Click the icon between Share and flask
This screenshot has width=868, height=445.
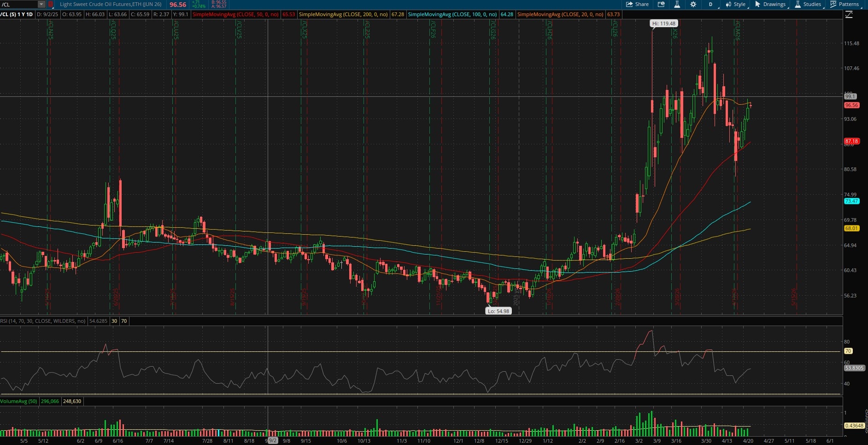[x=661, y=4]
